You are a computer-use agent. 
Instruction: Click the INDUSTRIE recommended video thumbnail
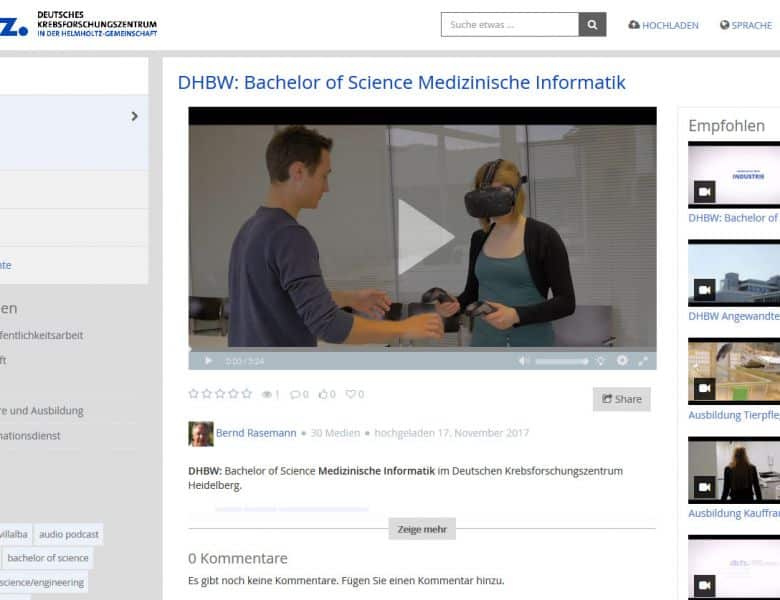734,175
